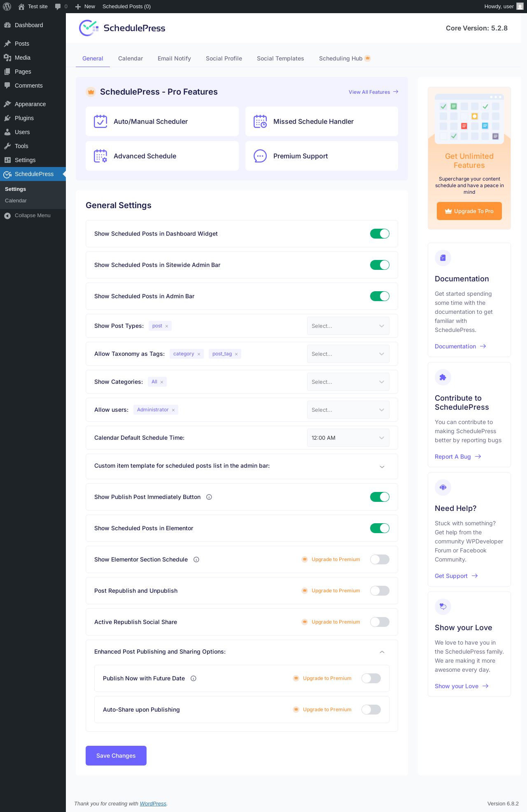Click the WordPress link in footer

point(153,803)
